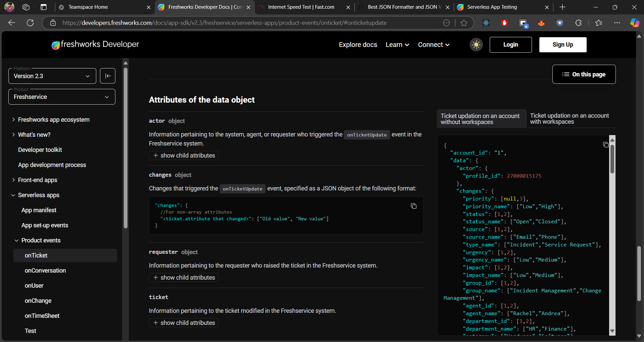Show child attributes for ticket
Viewport: 644px width, 342px height.
pos(184,323)
